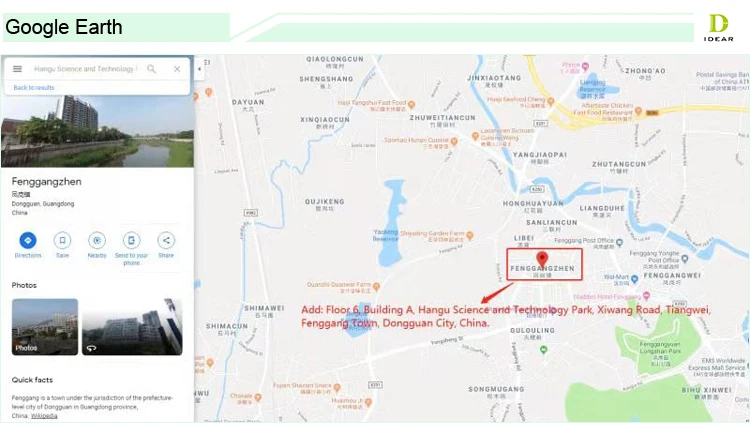Click the Chokale marker
This screenshot has height=423, width=750.
pyautogui.click(x=258, y=398)
